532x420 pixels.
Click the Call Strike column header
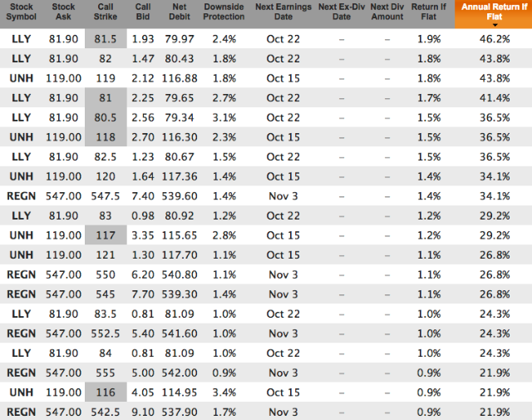106,12
